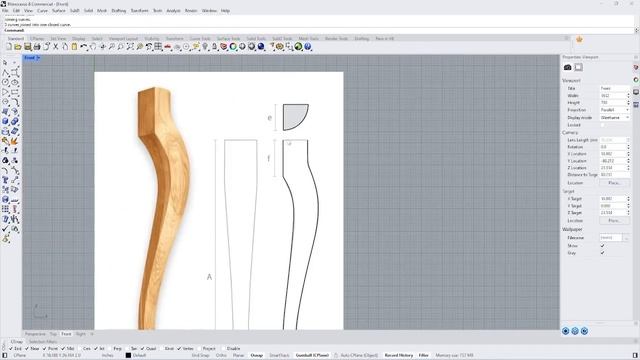Switch to the Curve Tools toolbar tab
640x360 pixels.
pos(200,38)
